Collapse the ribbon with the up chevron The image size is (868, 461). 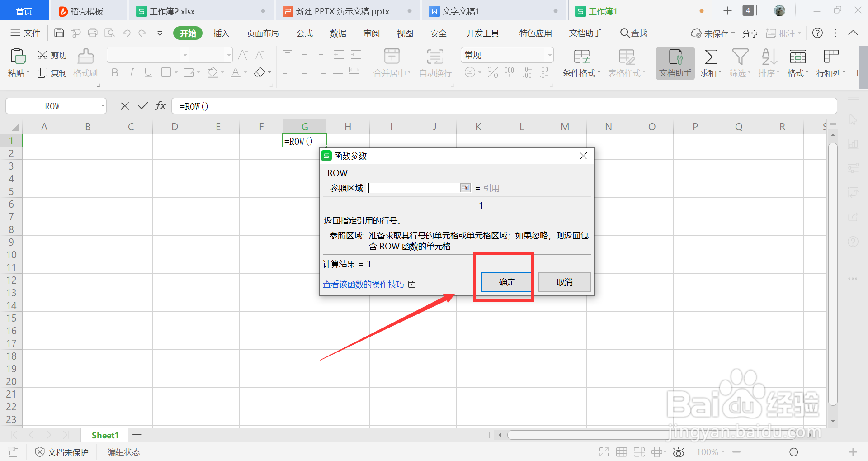point(853,33)
